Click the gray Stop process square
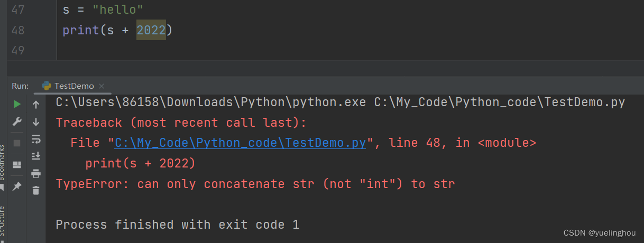The width and height of the screenshot is (644, 243). coord(17,143)
